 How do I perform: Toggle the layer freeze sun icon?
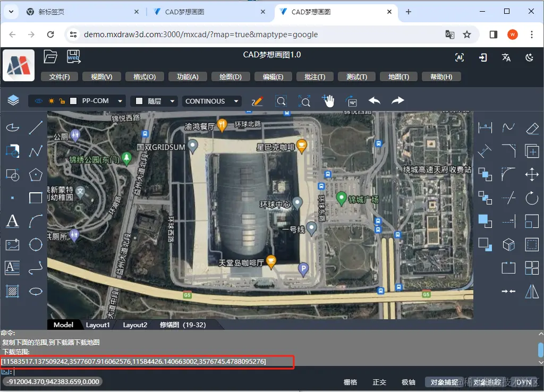click(x=52, y=101)
